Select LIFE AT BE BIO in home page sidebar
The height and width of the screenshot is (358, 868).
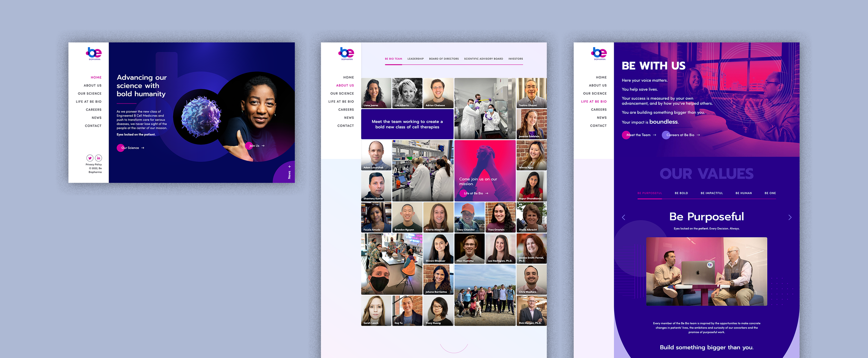click(89, 102)
